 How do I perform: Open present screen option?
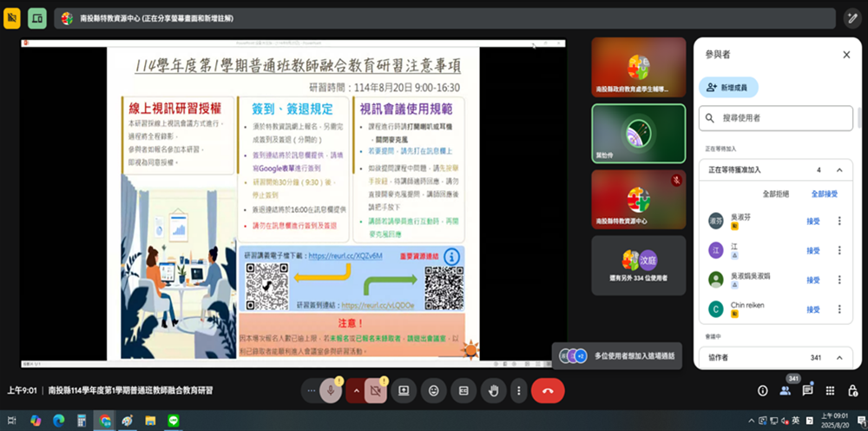(x=404, y=391)
